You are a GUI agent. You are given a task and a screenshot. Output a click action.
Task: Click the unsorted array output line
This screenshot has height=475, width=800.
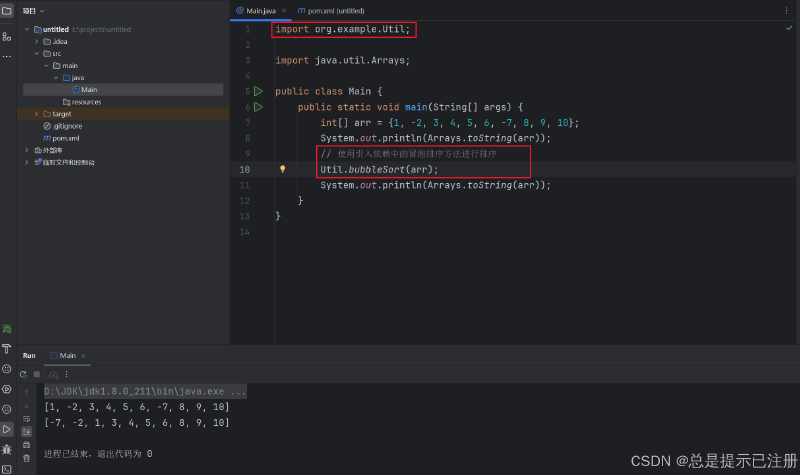[x=137, y=407]
